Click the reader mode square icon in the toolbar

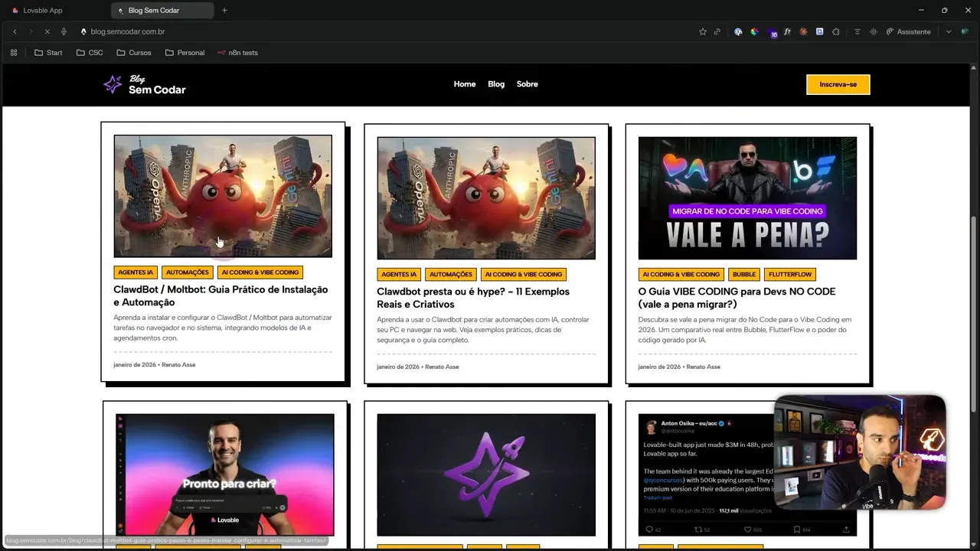[820, 31]
